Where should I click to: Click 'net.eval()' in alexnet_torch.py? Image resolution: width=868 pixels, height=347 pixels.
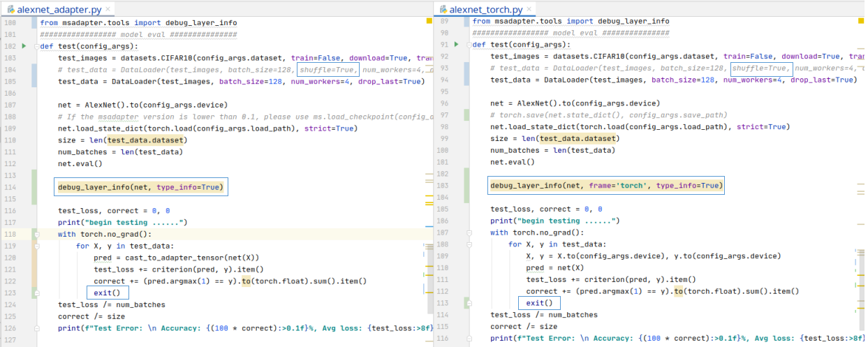tap(513, 162)
